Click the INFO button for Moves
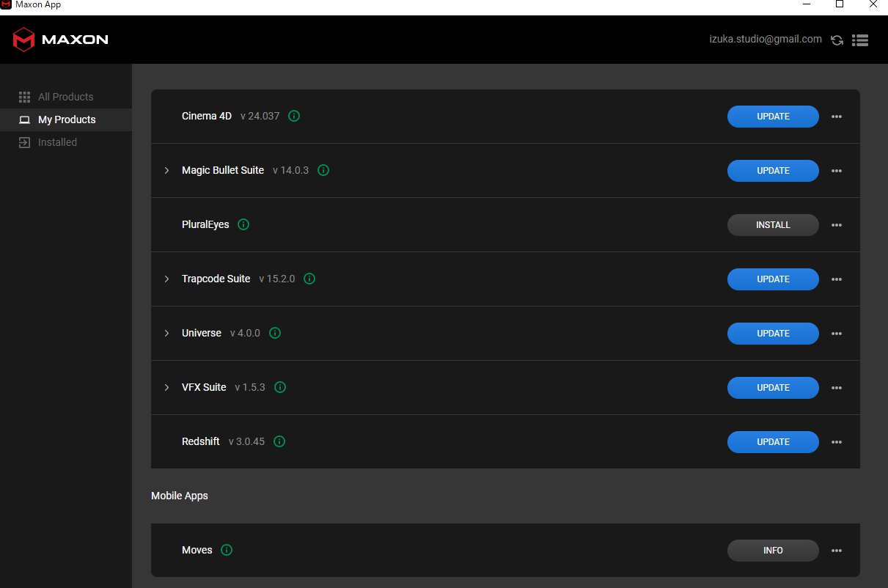The image size is (888, 588). click(773, 550)
